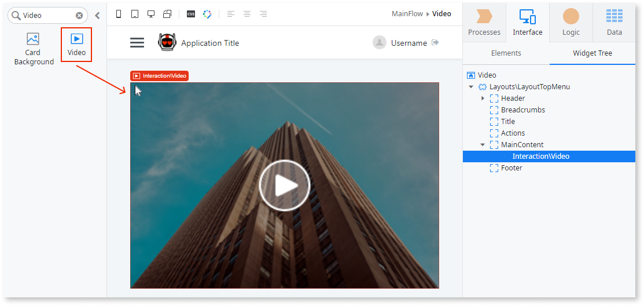Select the Interaction\Video widget label tag
The height and width of the screenshot is (306, 644).
pyautogui.click(x=159, y=76)
